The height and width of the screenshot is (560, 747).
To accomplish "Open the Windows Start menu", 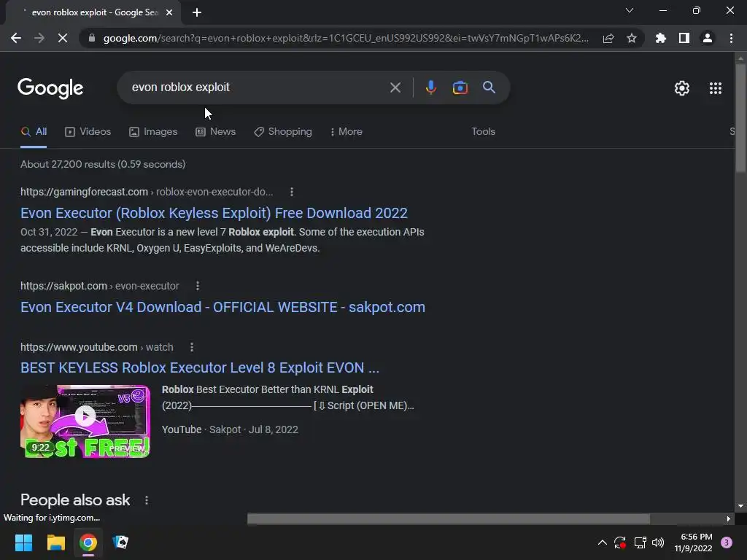I will pyautogui.click(x=23, y=542).
